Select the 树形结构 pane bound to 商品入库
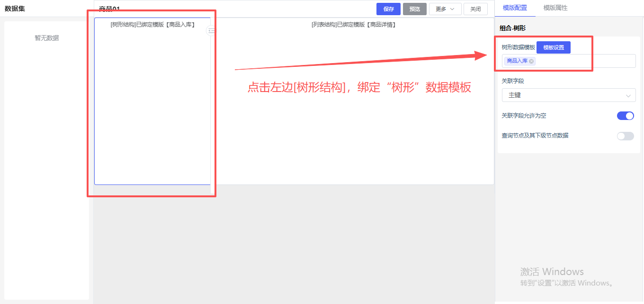Viewport: 644px width, 304px height. click(152, 104)
